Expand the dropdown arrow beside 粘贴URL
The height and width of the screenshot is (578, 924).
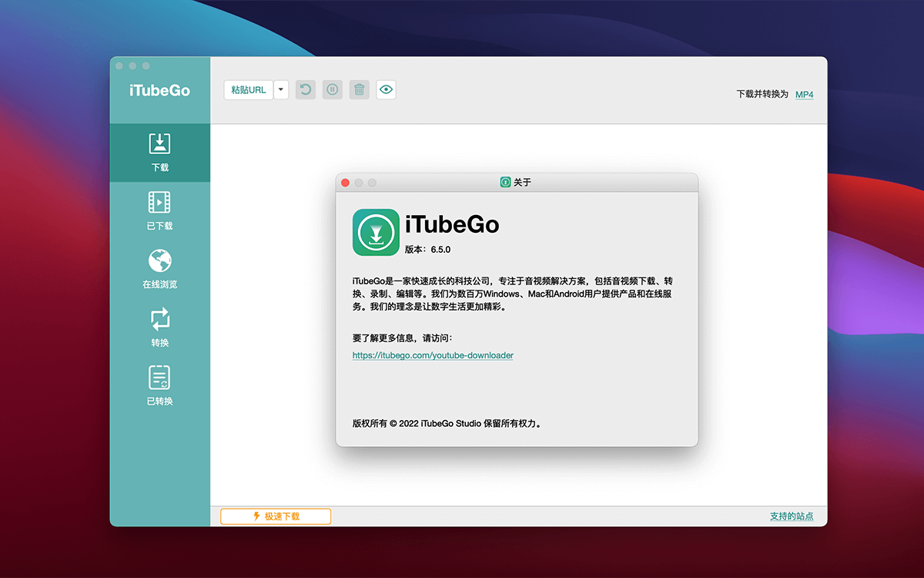click(x=281, y=90)
